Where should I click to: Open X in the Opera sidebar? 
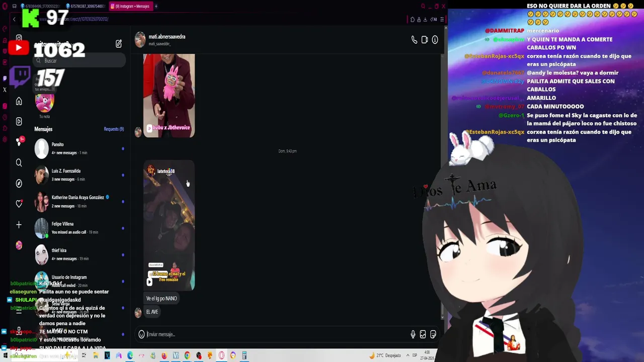(x=5, y=90)
